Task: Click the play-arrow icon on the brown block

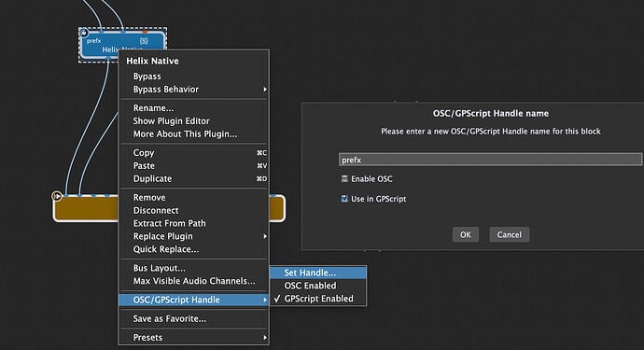Action: (57, 196)
